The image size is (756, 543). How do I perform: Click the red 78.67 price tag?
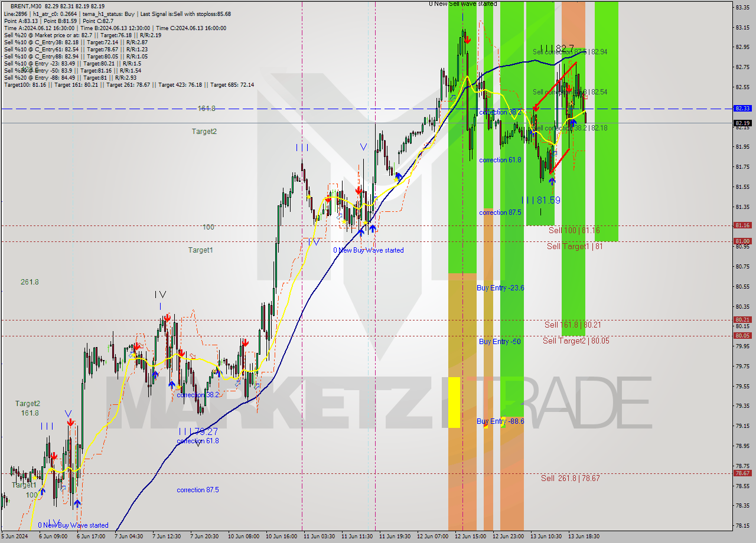(x=742, y=473)
